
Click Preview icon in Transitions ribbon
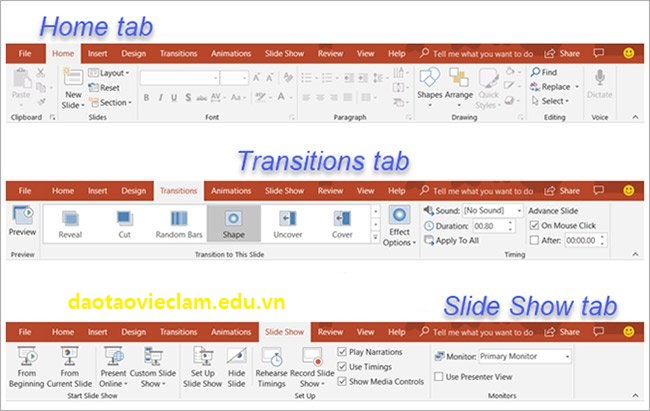click(22, 215)
